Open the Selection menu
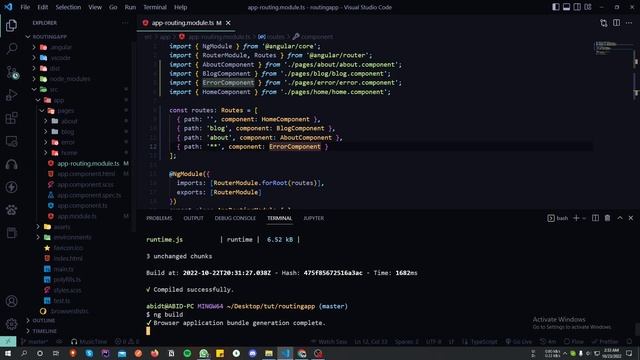The height and width of the screenshot is (360, 640). (x=68, y=7)
